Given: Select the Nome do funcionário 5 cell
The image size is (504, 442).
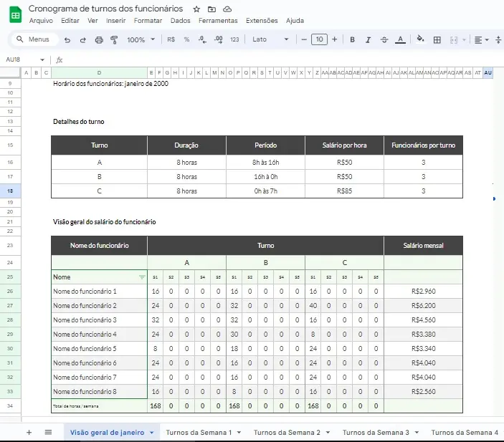Looking at the screenshot, I should click(100, 349).
